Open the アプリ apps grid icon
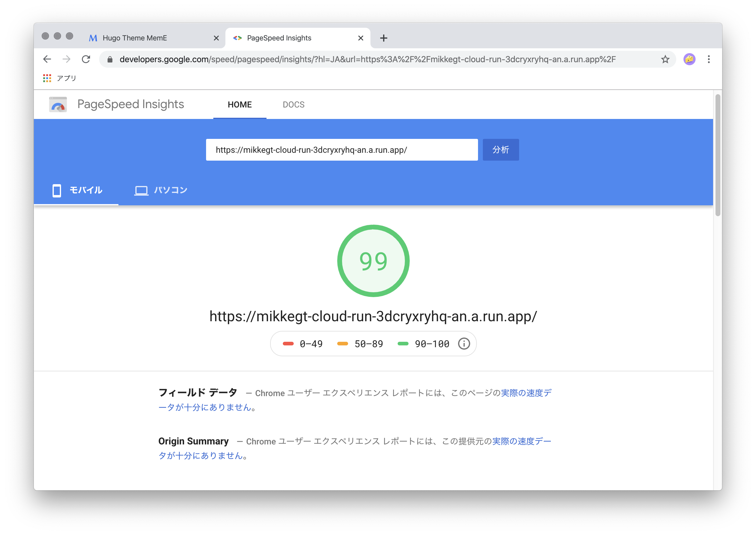The height and width of the screenshot is (535, 756). point(47,78)
